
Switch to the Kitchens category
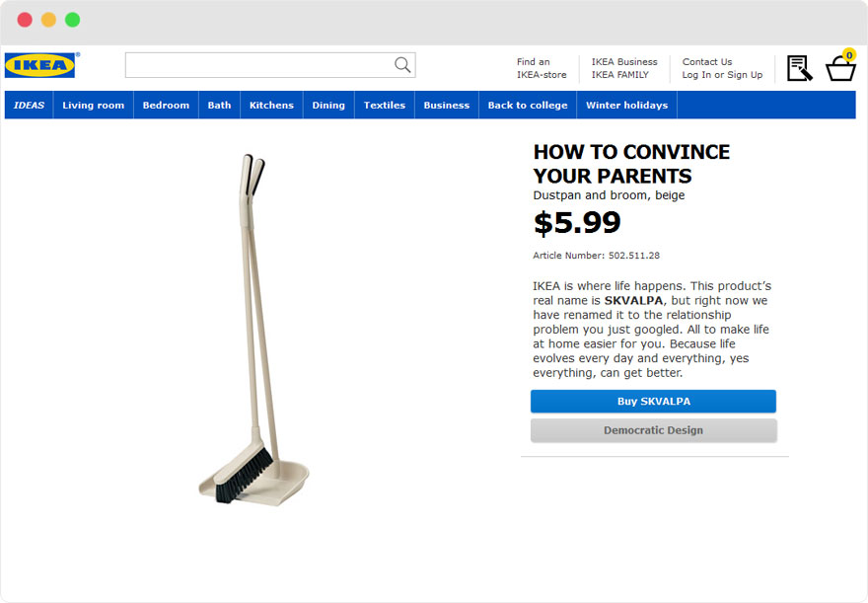pyautogui.click(x=271, y=105)
